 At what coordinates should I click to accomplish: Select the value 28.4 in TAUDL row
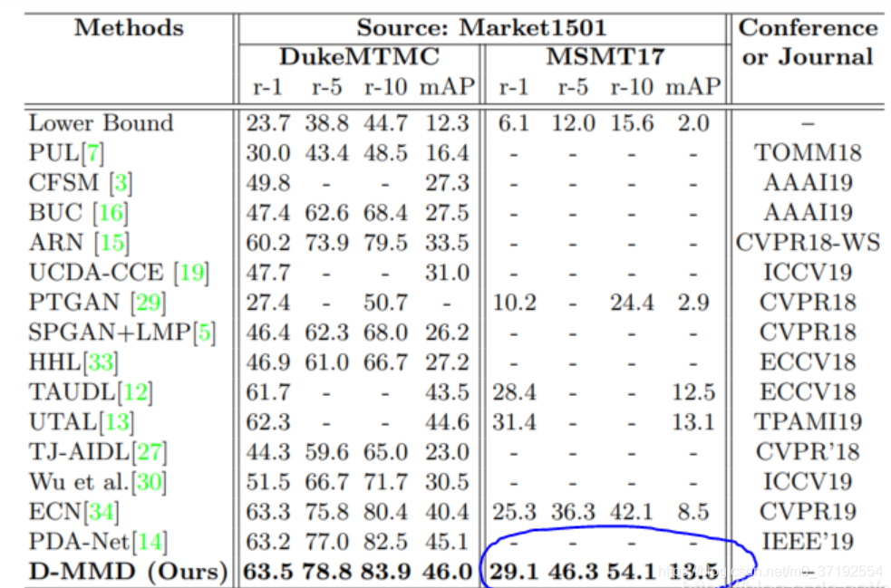click(514, 392)
